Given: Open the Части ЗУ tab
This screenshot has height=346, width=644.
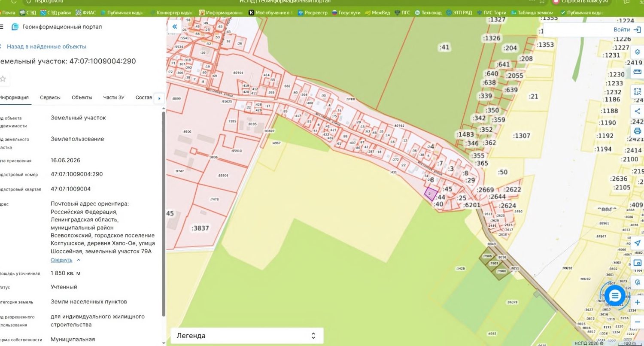Looking at the screenshot, I should [114, 97].
